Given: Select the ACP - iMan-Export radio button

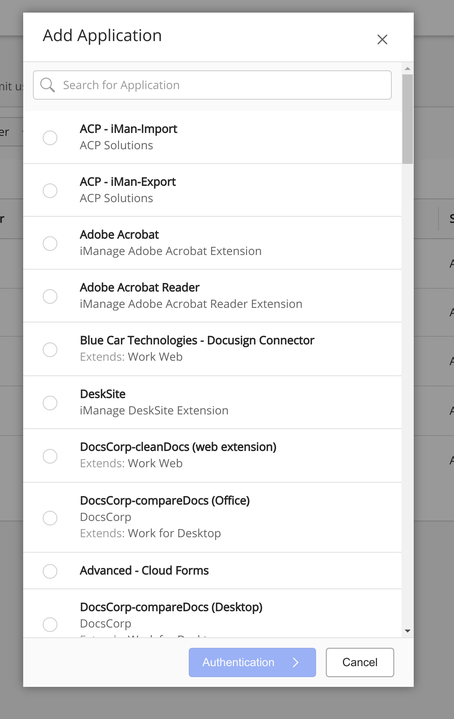Looking at the screenshot, I should 50,190.
